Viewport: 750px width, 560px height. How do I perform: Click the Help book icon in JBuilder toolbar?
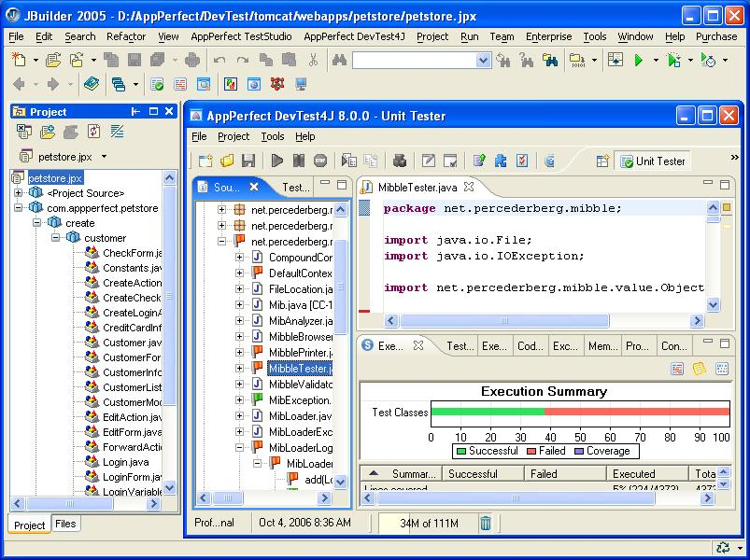click(92, 84)
